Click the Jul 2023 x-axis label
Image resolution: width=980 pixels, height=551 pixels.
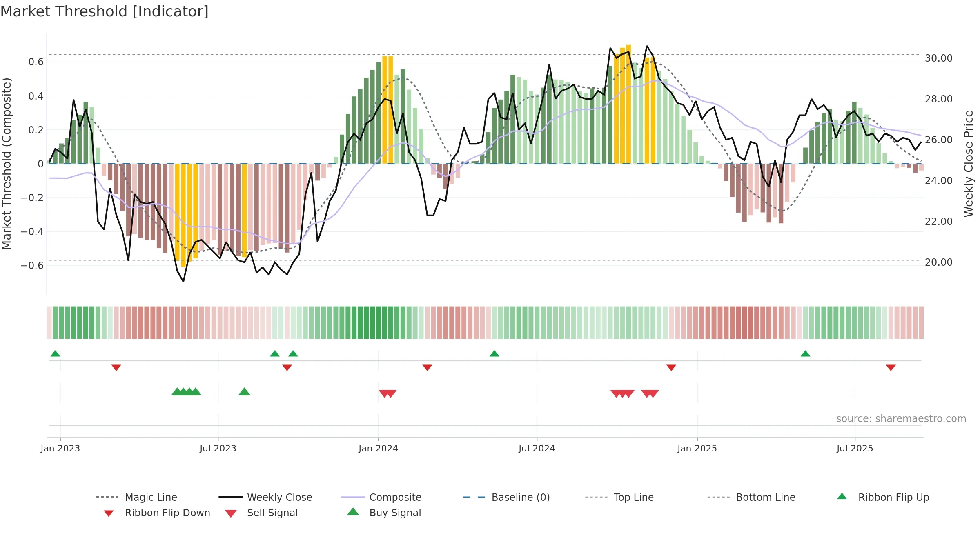point(218,448)
